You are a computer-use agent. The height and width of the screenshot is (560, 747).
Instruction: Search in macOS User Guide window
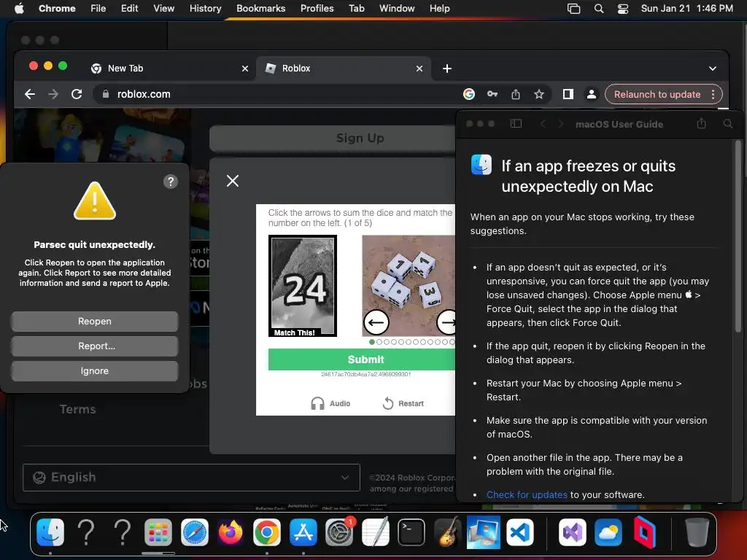click(728, 124)
